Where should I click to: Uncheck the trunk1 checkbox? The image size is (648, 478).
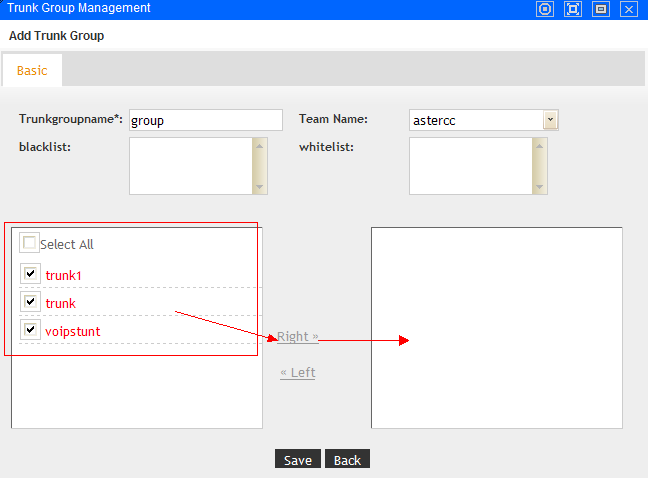click(x=30, y=273)
